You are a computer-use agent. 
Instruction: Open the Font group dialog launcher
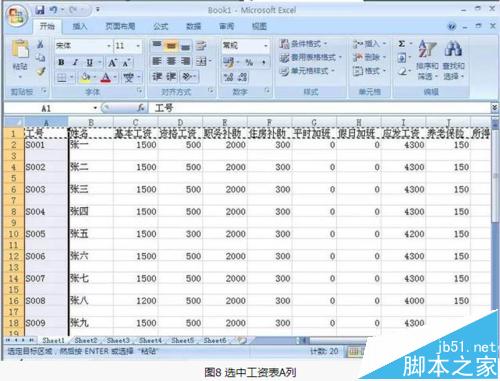click(140, 90)
